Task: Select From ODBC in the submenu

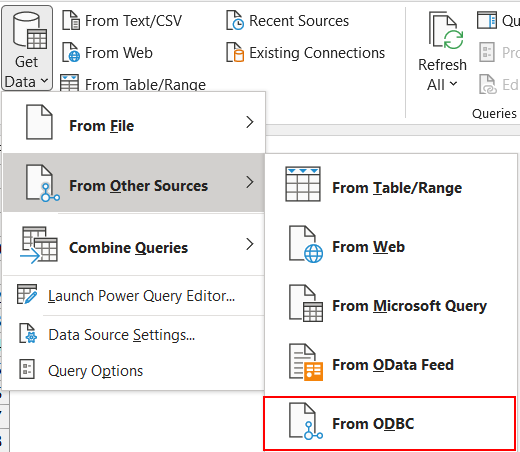Action: pyautogui.click(x=390, y=424)
